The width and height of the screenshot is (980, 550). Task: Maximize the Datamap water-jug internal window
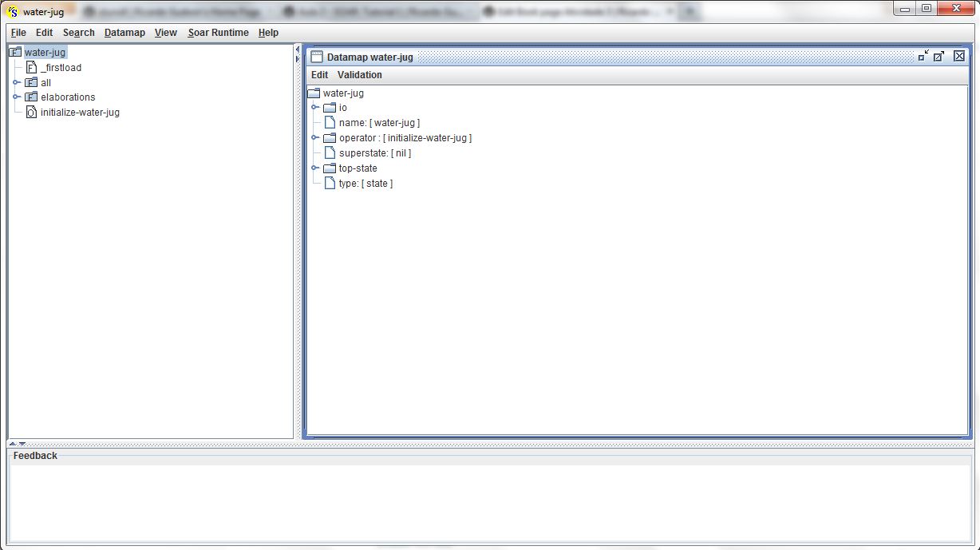pyautogui.click(x=939, y=56)
